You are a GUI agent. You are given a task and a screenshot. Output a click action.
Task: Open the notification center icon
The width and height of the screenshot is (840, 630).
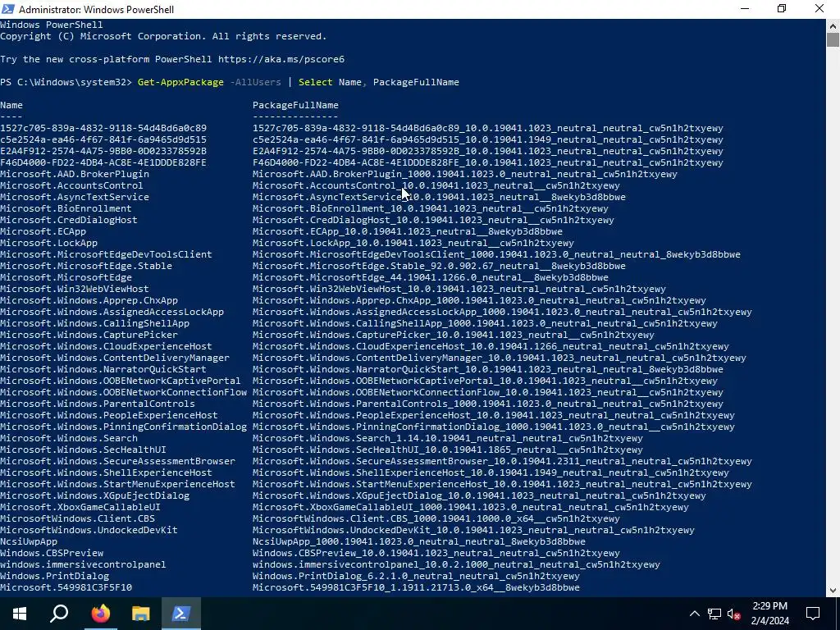coord(813,614)
